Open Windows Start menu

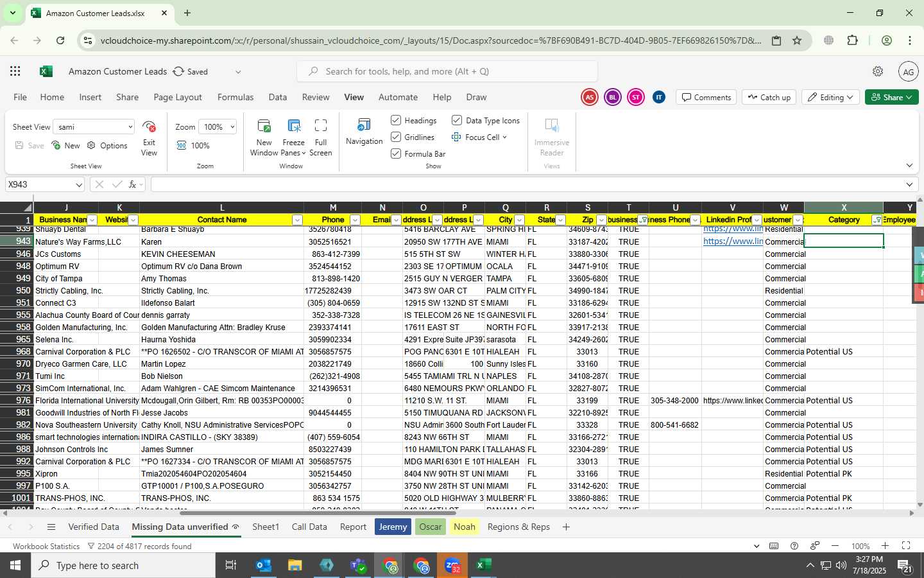point(15,565)
